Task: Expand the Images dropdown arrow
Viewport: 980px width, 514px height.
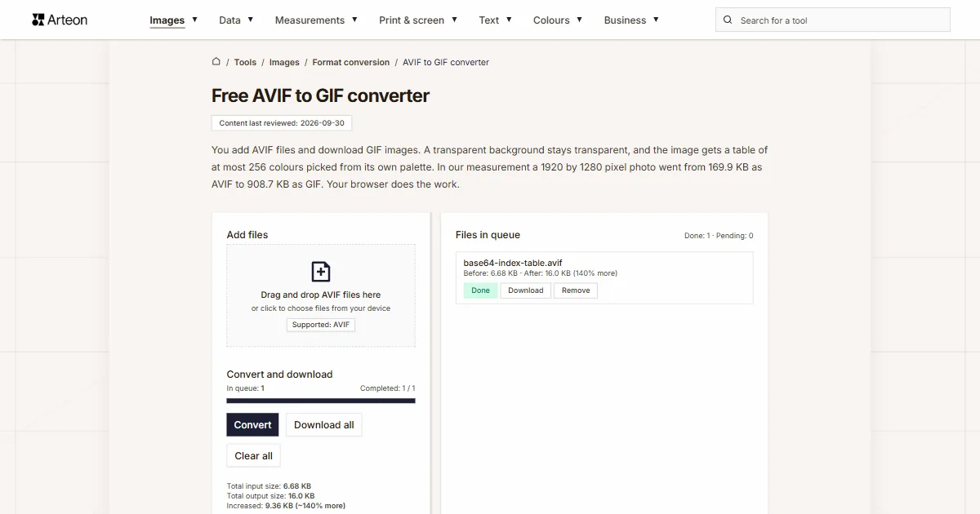Action: point(194,20)
